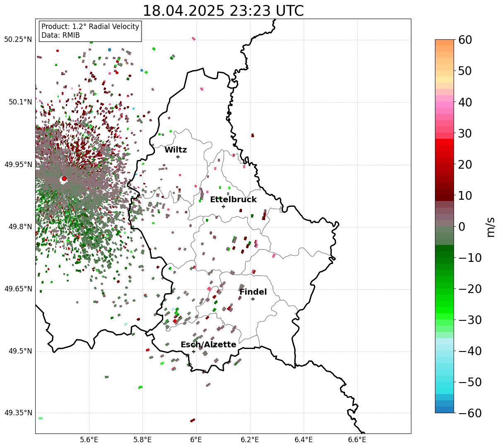Click the cyan colorbar band near −50
This screenshot has width=500, height=448.
(444, 385)
